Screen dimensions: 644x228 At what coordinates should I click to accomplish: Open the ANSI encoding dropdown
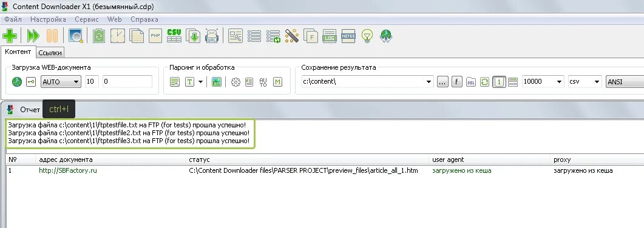point(625,82)
